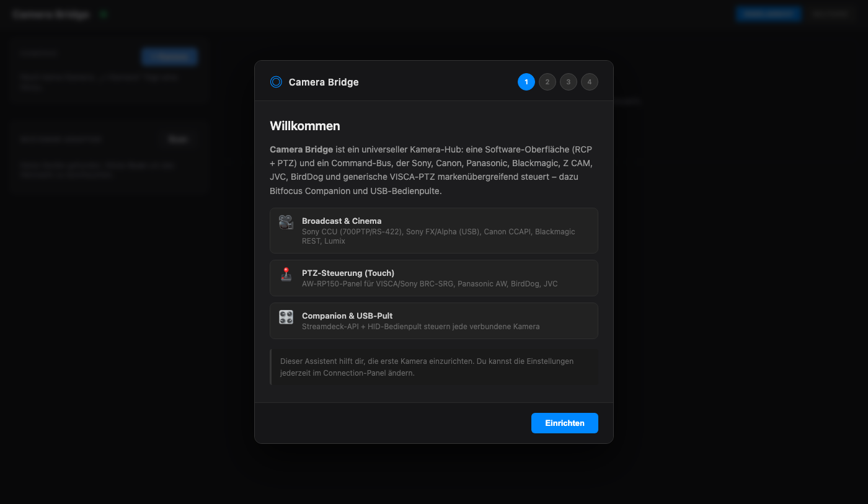Jump to wizard step 2 indicator
The width and height of the screenshot is (868, 504).
[547, 82]
